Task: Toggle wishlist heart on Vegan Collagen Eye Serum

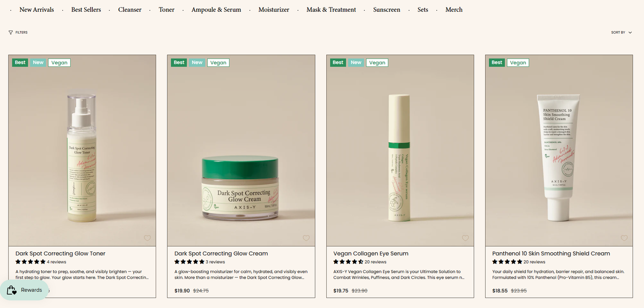Action: pyautogui.click(x=465, y=238)
